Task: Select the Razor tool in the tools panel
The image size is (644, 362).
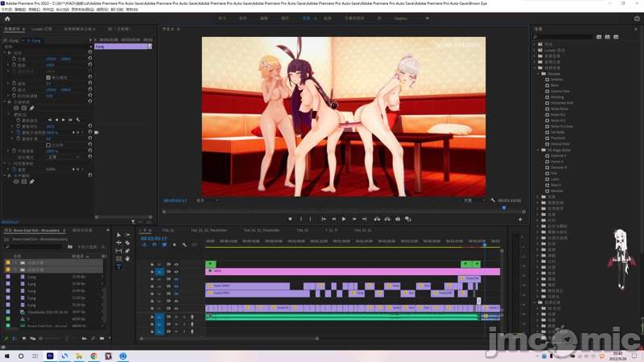Action: (127, 242)
